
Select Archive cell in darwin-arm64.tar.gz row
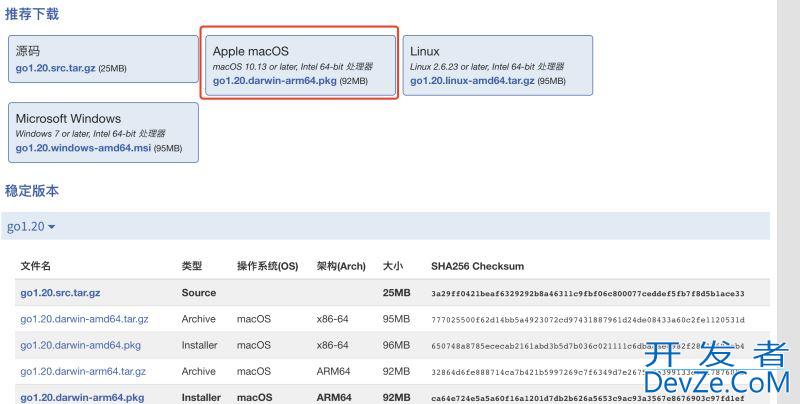coord(198,371)
